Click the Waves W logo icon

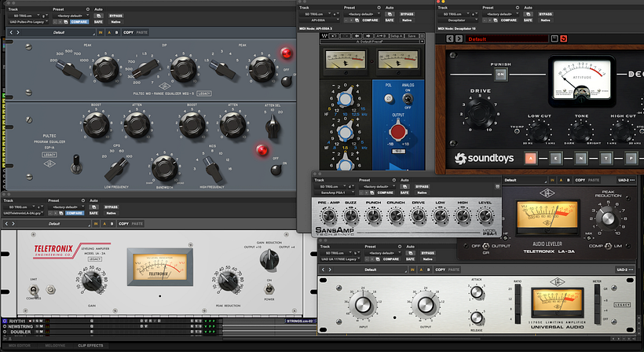click(x=324, y=36)
